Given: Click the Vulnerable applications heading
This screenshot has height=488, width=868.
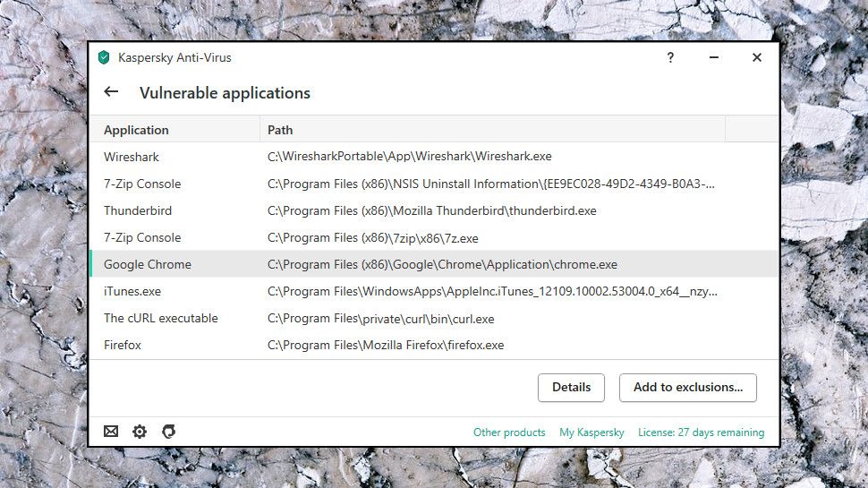Looking at the screenshot, I should [x=225, y=93].
